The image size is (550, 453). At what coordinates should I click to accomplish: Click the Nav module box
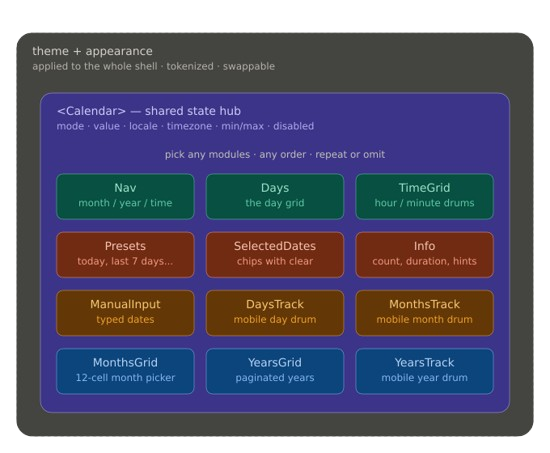coord(125,196)
